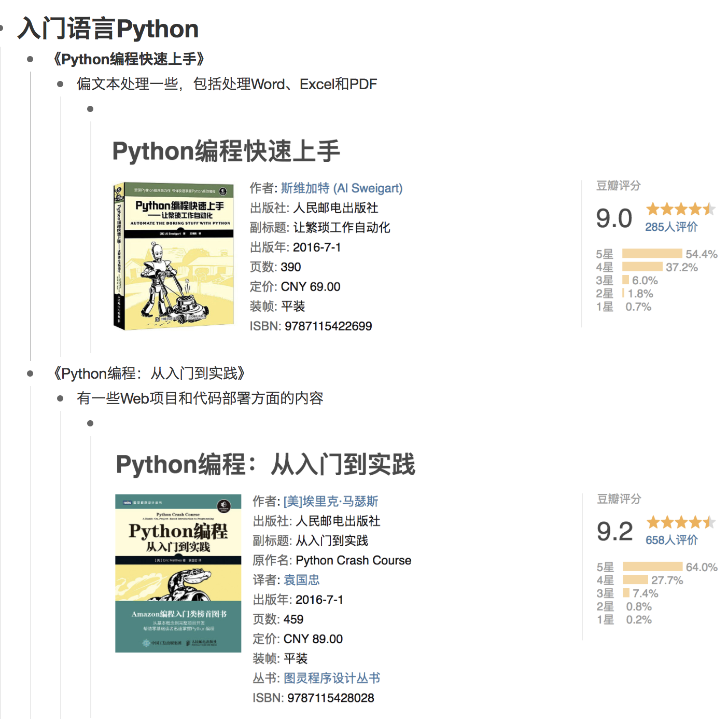Screen dimensions: 728x719
Task: Place cursor in 偏文本处理一些 note line
Action: click(227, 84)
